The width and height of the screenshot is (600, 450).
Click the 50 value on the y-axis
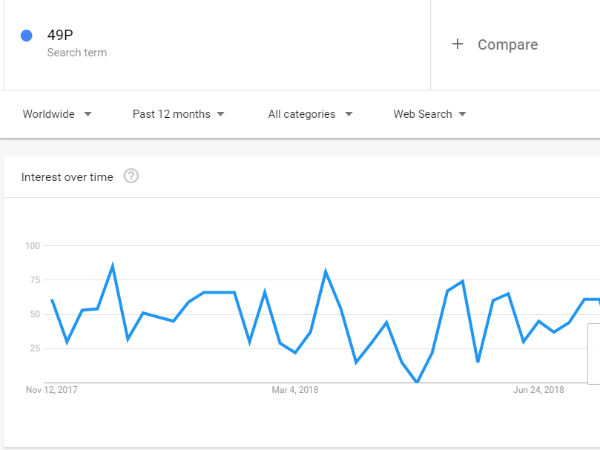pyautogui.click(x=33, y=314)
